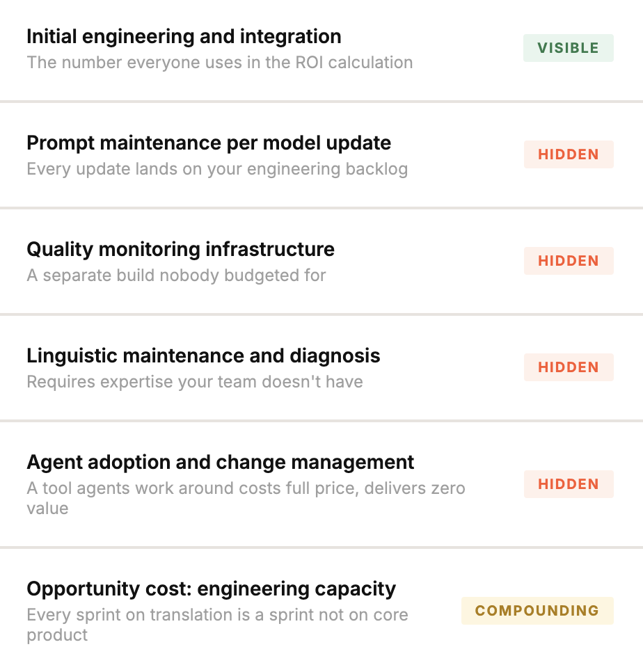Screen dimensions: 643x672
Task: Click the green VISIBLE badge
Action: [x=568, y=48]
